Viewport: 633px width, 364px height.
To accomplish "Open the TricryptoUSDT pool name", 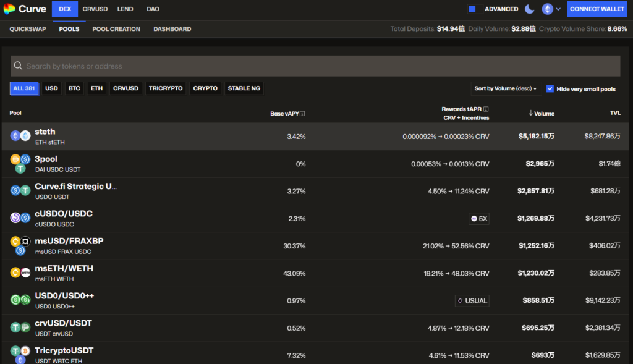I will coord(64,350).
